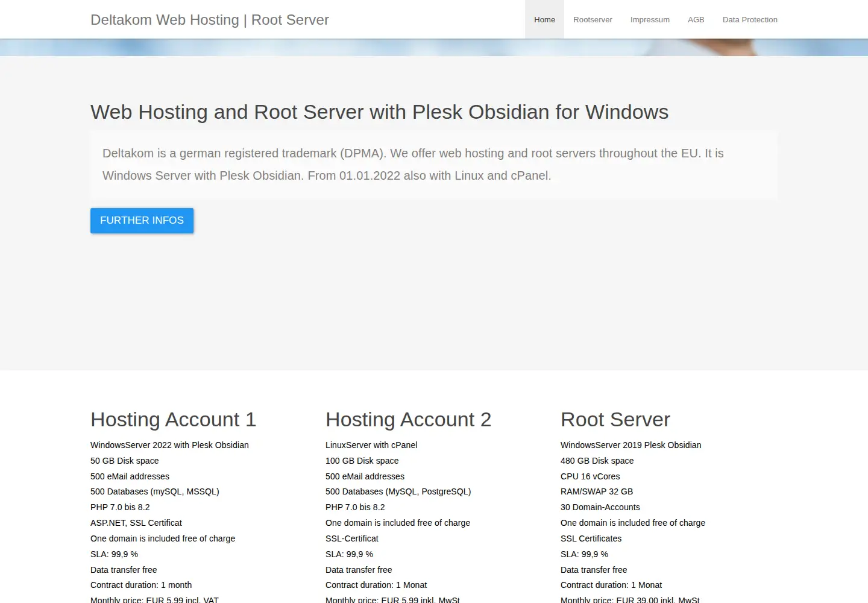Image resolution: width=868 pixels, height=603 pixels.
Task: Click 'Monthly price: EUR 5,99 incl. VAT'
Action: pyautogui.click(x=154, y=599)
